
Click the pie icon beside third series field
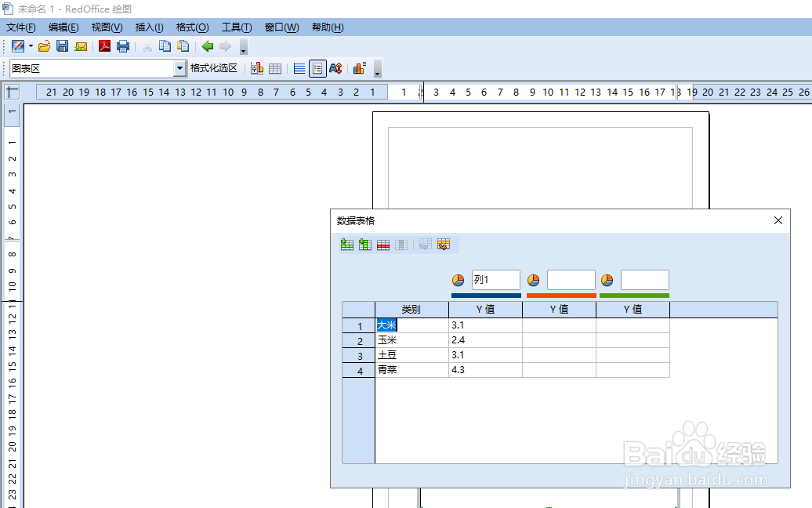point(607,280)
